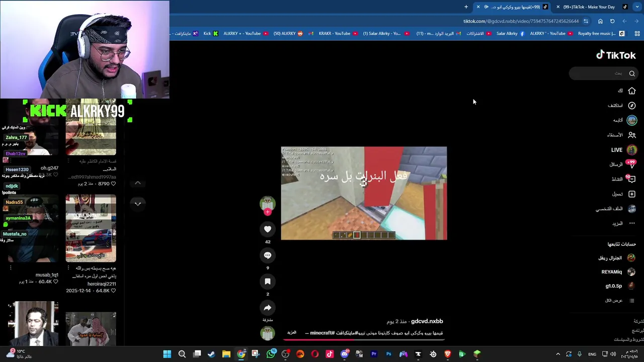The width and height of the screenshot is (644, 362).
Task: Open the Explore compass icon in sidebar
Action: [x=632, y=106]
